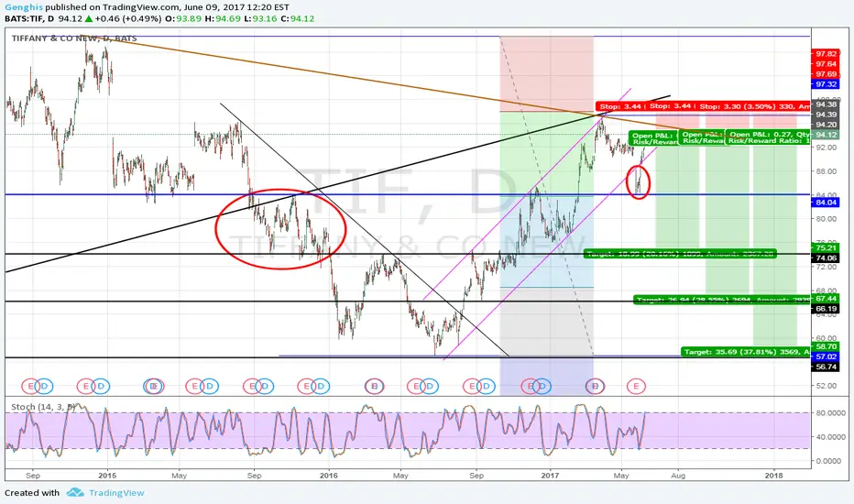Image resolution: width=854 pixels, height=504 pixels.
Task: Click the green 75.21 target label
Action: [x=826, y=248]
